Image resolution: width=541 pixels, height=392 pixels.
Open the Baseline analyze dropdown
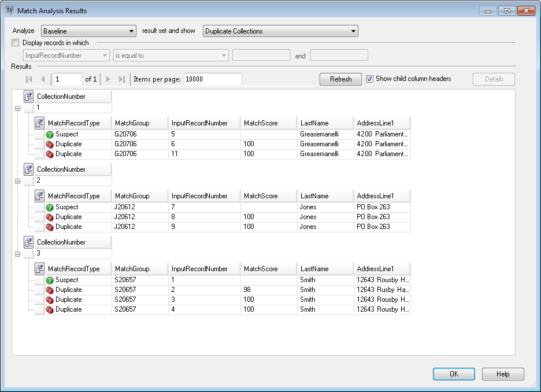pos(88,31)
